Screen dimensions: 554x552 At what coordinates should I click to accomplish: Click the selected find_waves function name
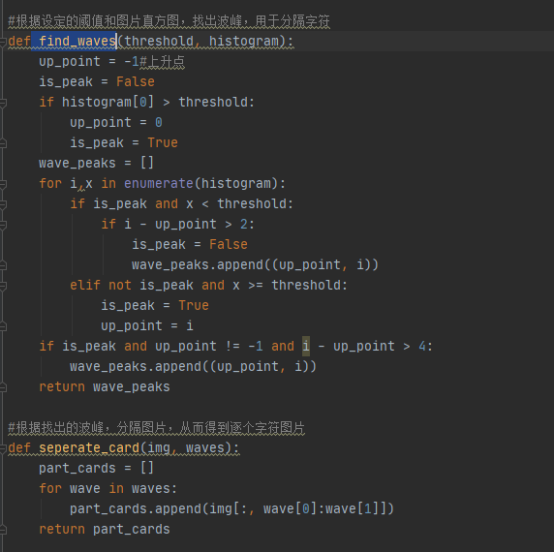(x=77, y=41)
